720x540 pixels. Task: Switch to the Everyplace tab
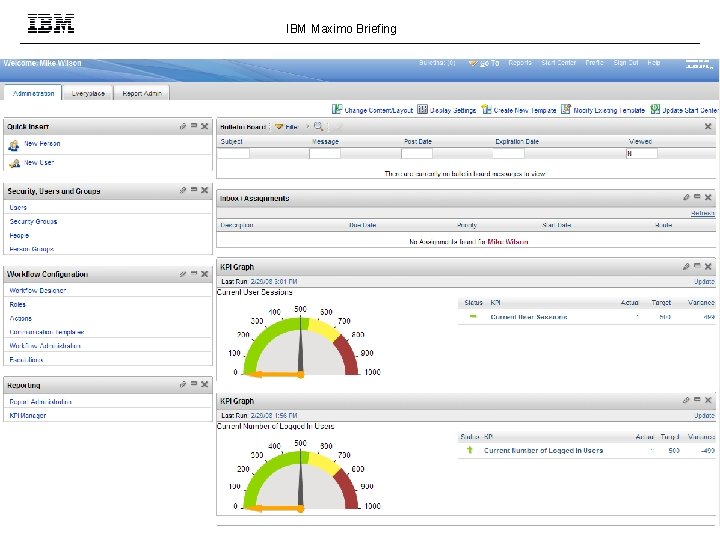pos(88,93)
